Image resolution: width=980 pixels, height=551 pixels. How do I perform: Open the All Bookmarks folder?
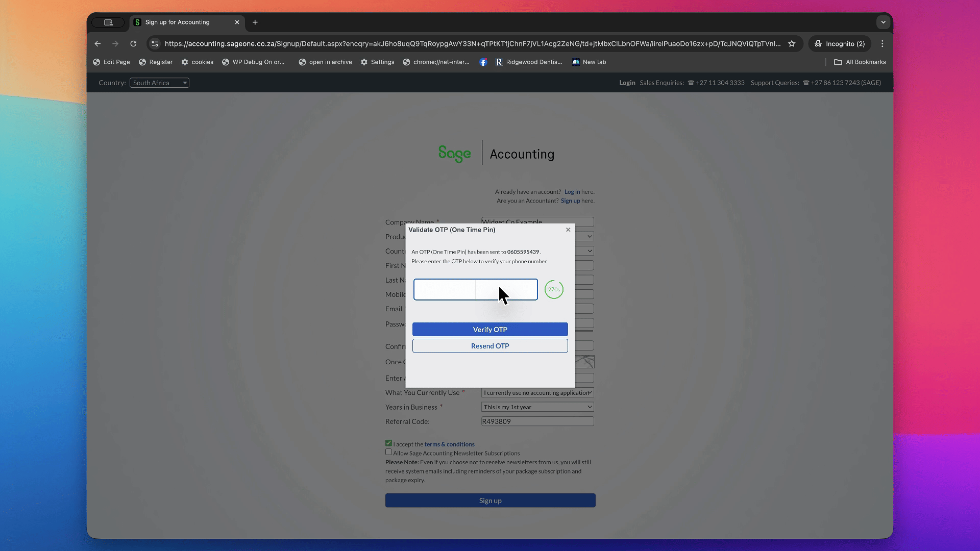[x=860, y=62]
